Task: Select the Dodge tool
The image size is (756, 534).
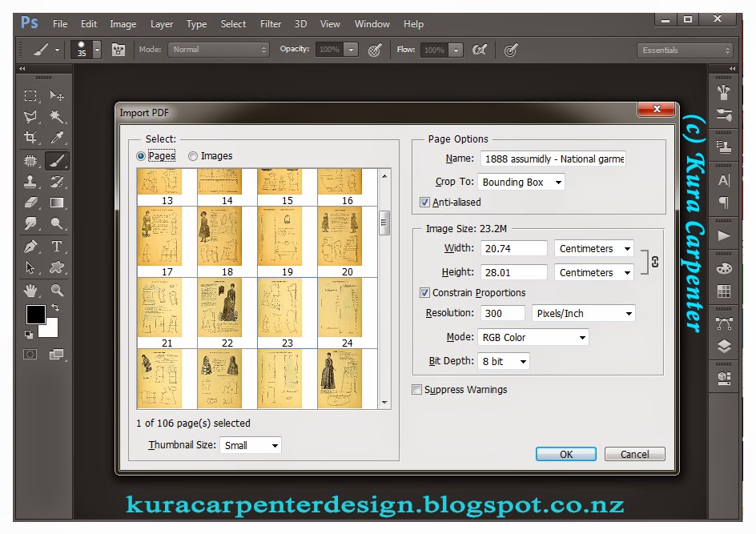Action: (x=57, y=223)
